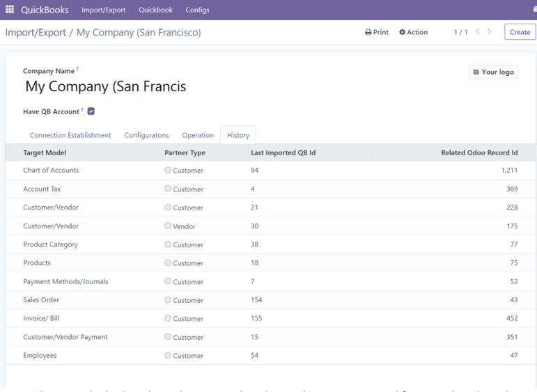The image size is (537, 392).
Task: Click the Print printer icon
Action: [x=368, y=32]
